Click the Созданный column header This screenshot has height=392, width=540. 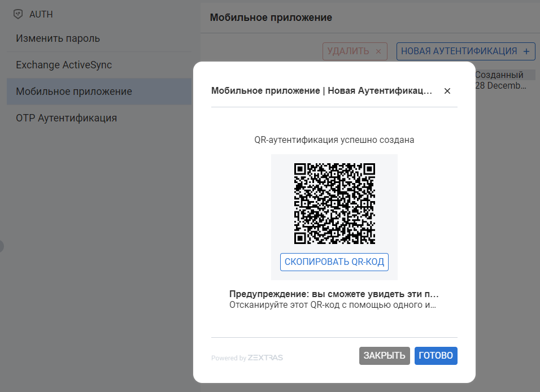499,75
